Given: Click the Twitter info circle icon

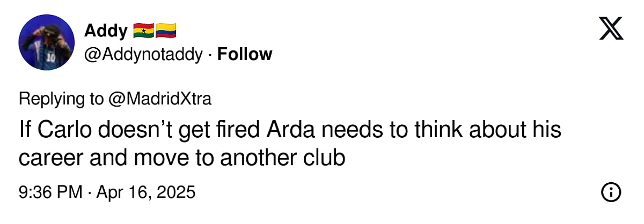Looking at the screenshot, I should tap(611, 192).
